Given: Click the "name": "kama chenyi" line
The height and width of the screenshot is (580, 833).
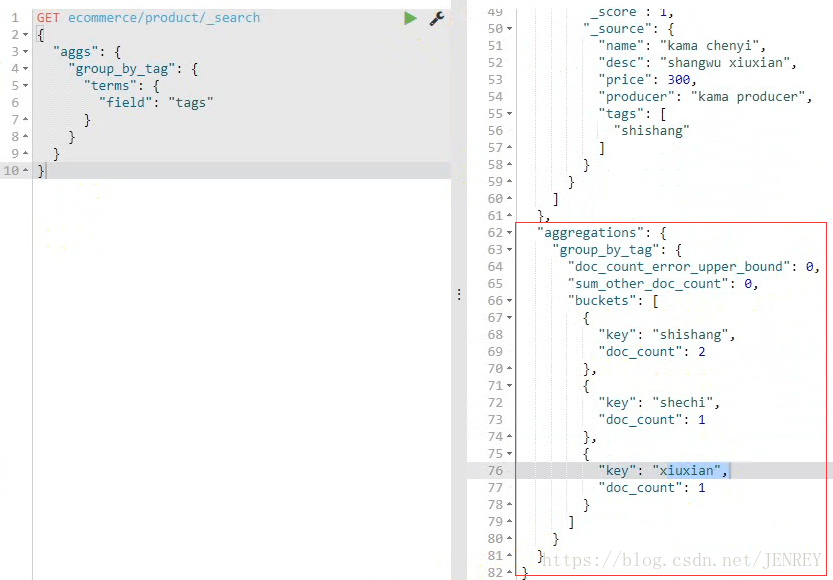Looking at the screenshot, I should (x=682, y=46).
